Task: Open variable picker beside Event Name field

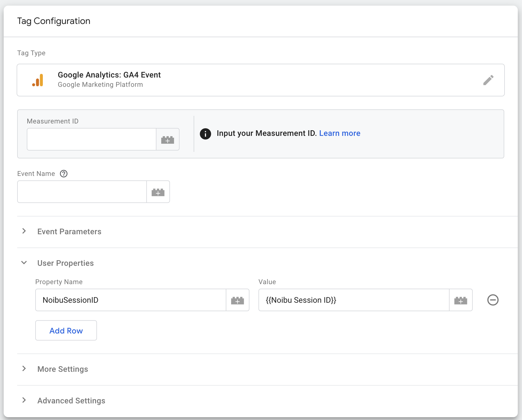Action: 158,192
